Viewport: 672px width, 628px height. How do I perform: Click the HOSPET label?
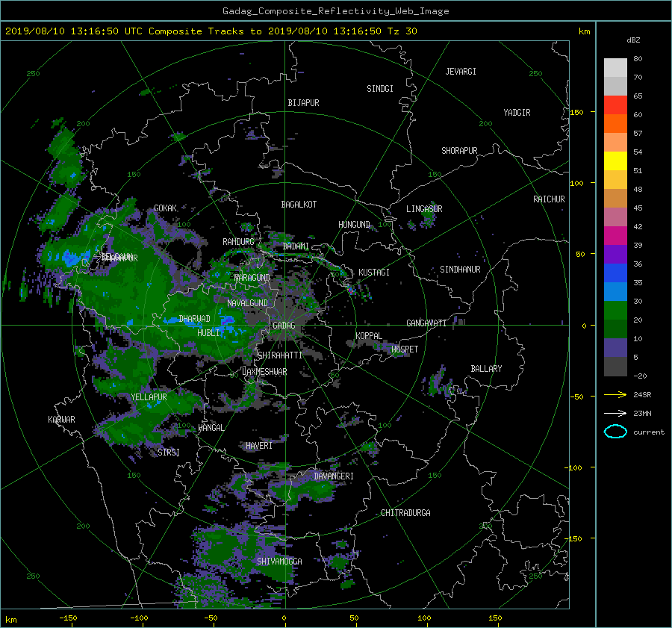click(405, 349)
